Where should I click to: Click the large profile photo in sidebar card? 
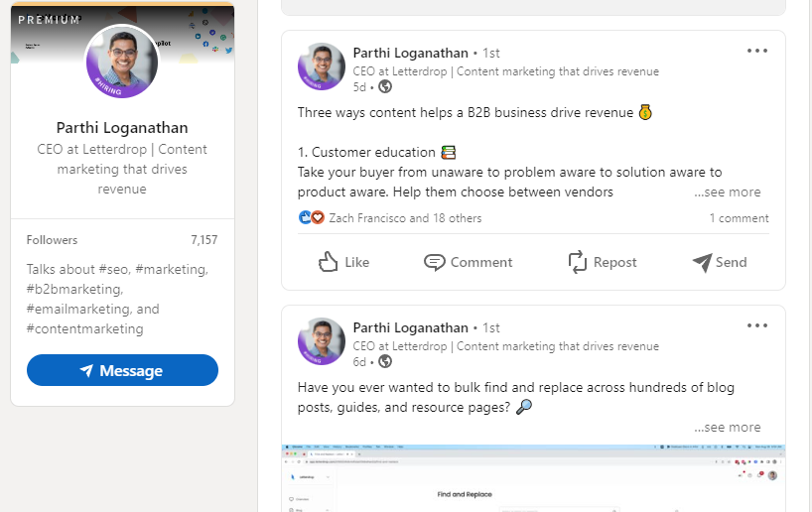(122, 61)
